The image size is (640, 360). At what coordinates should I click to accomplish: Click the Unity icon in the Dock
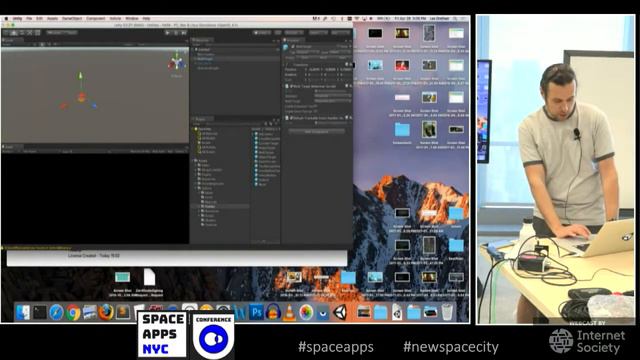pos(340,313)
